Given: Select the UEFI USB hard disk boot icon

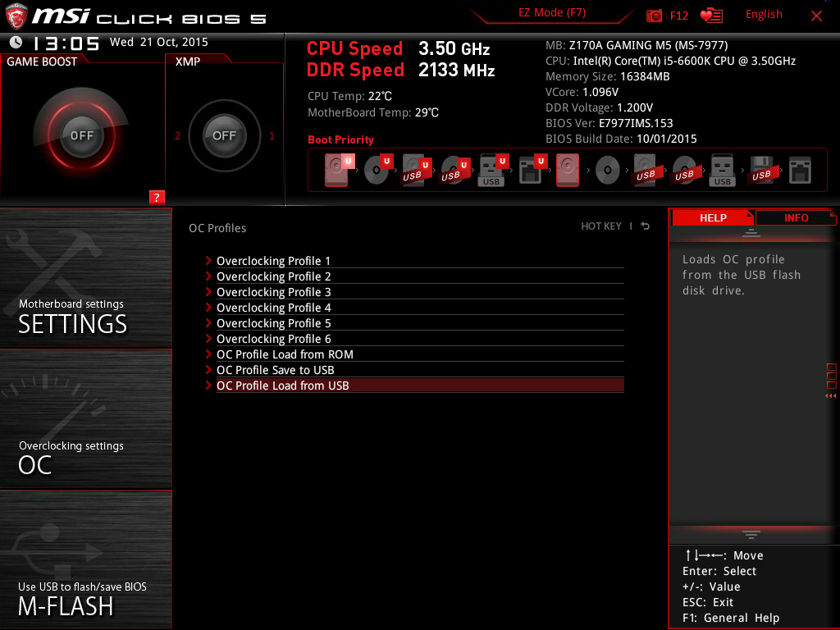Looking at the screenshot, I should (x=417, y=170).
